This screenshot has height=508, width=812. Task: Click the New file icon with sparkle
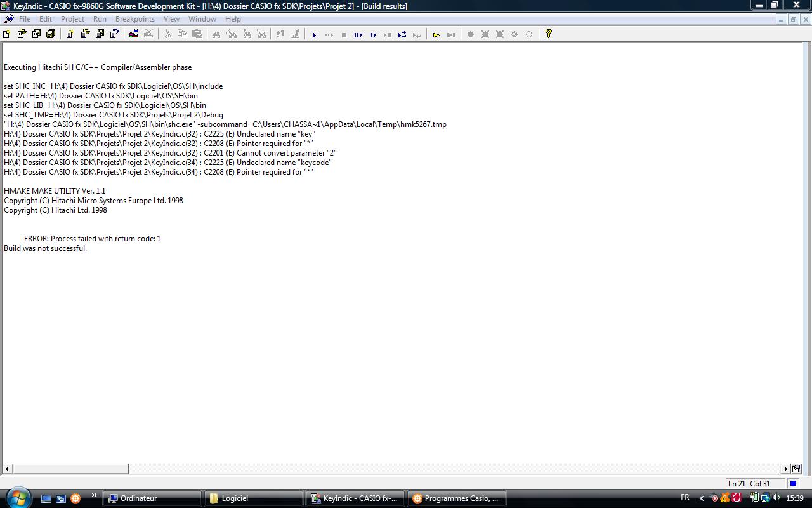[70, 34]
